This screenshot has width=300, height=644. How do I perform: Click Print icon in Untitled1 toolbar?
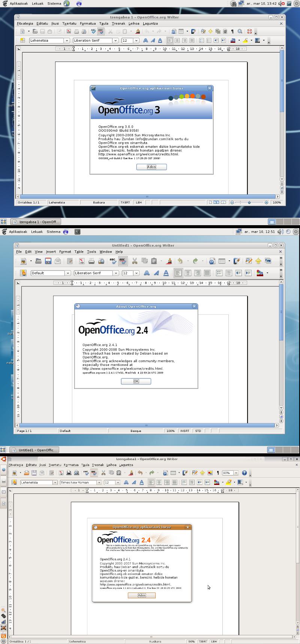pos(91,261)
